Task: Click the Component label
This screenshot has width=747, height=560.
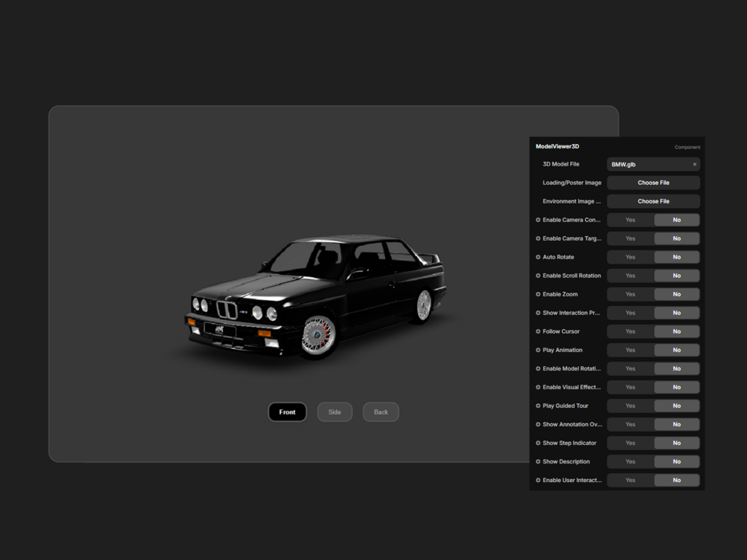Action: [x=687, y=147]
